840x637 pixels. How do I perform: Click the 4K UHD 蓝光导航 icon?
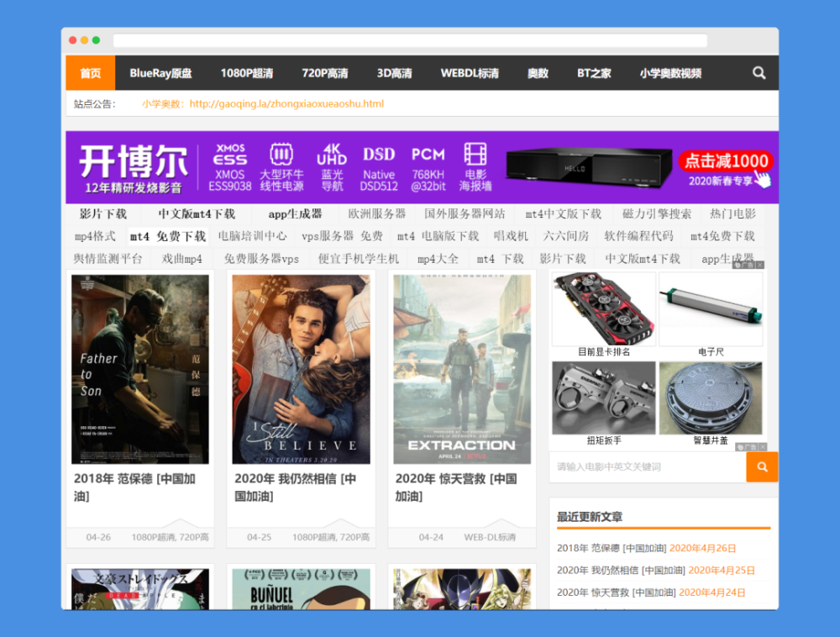(x=332, y=167)
